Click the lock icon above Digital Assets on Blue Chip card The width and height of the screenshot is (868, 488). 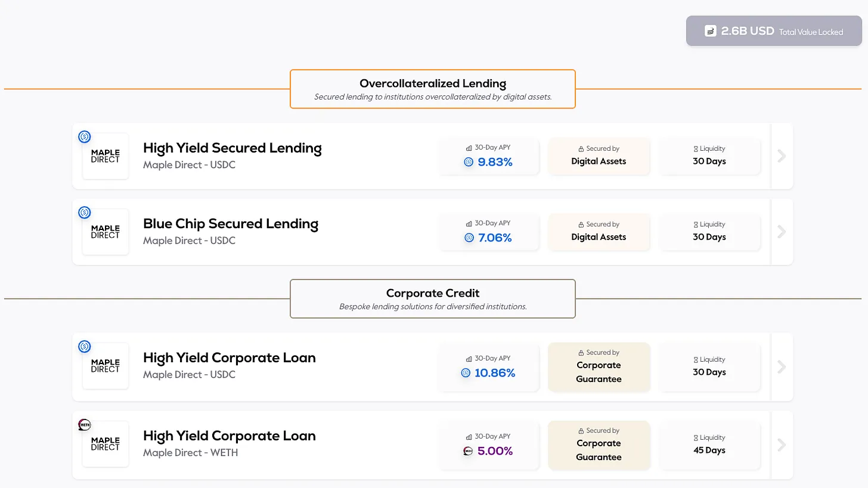click(x=581, y=223)
